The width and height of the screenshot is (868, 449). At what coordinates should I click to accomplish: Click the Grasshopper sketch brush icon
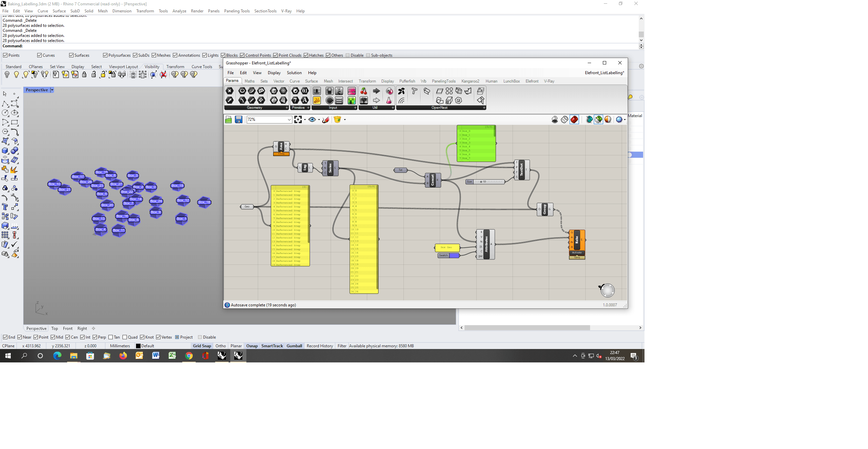(326, 119)
